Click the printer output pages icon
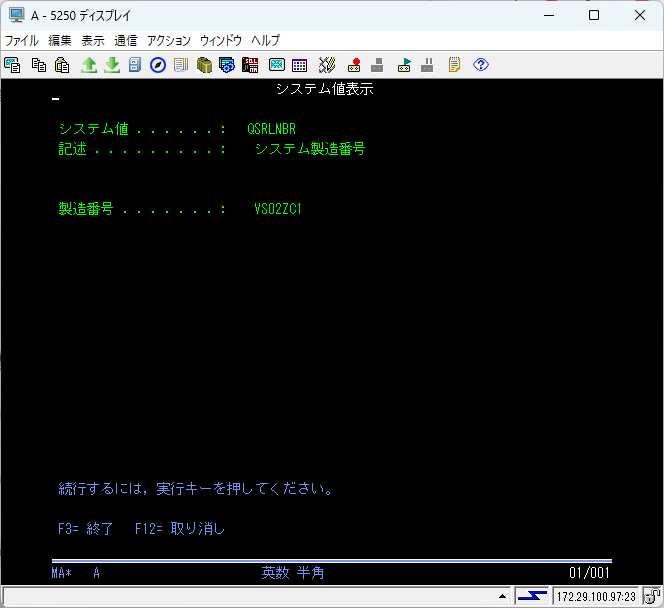The height and width of the screenshot is (608, 664). coord(181,65)
